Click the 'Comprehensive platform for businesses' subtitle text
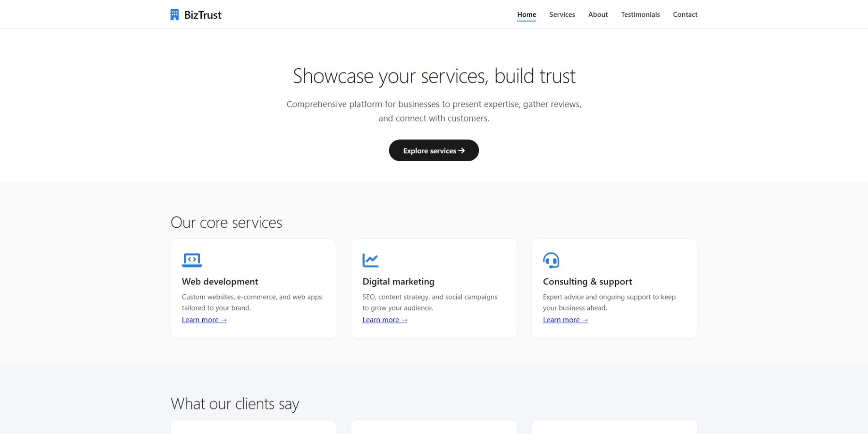This screenshot has height=434, width=868. (x=434, y=111)
